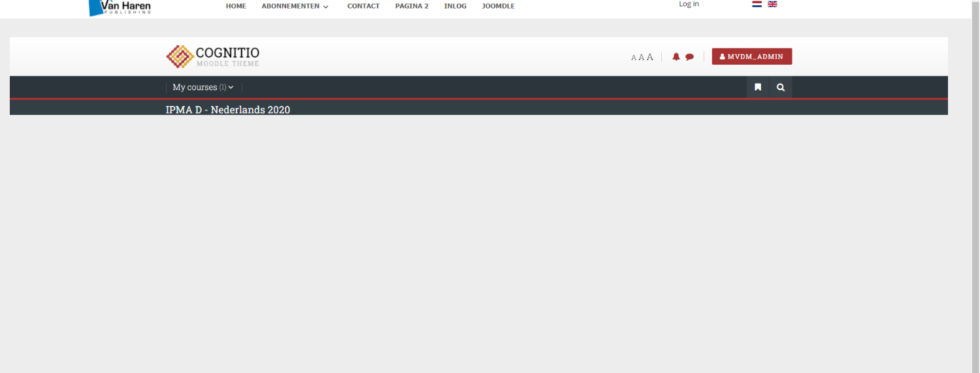Open the IPMA D - Nederlands 2020 course
980x373 pixels.
227,109
